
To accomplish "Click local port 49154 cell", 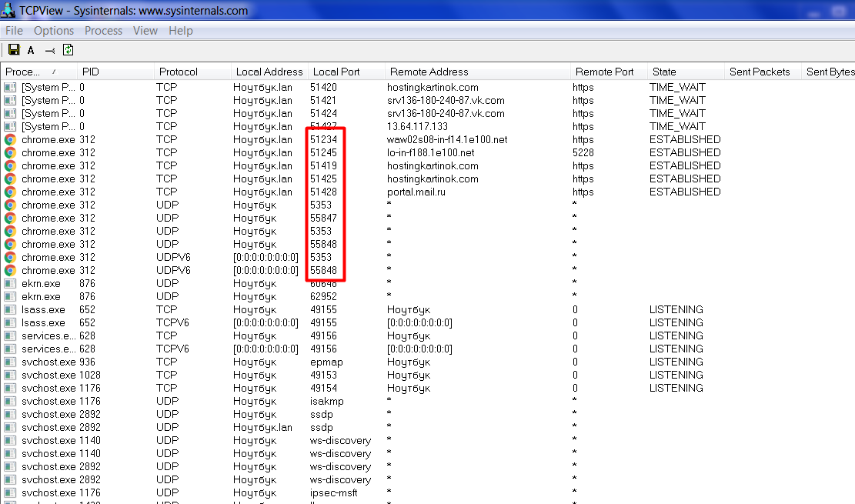I will (323, 389).
